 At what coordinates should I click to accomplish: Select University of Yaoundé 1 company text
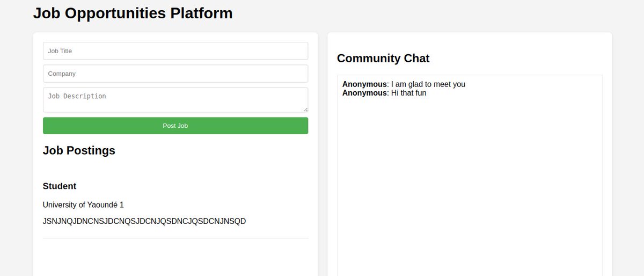pyautogui.click(x=83, y=205)
